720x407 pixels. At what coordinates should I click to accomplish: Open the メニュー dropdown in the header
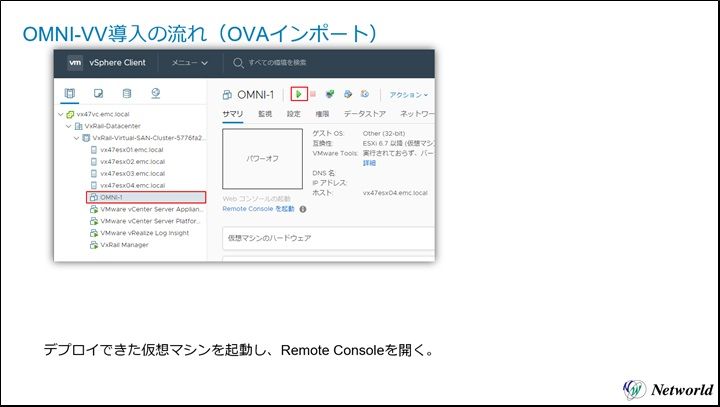[190, 63]
